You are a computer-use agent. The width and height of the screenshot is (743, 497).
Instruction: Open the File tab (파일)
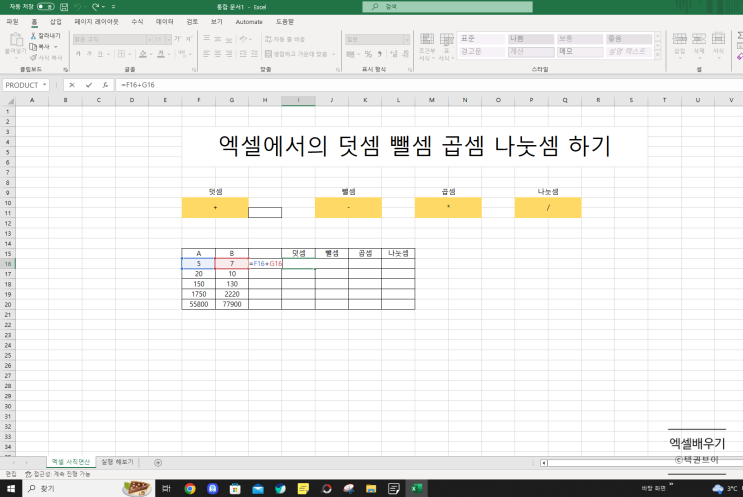pos(12,22)
